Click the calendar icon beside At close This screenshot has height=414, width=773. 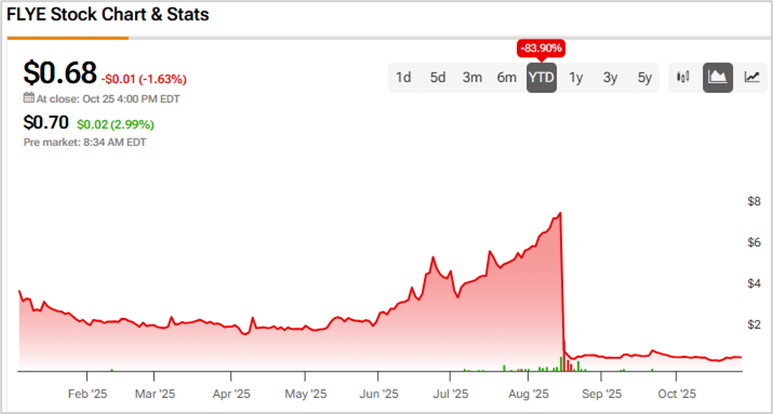pos(29,99)
